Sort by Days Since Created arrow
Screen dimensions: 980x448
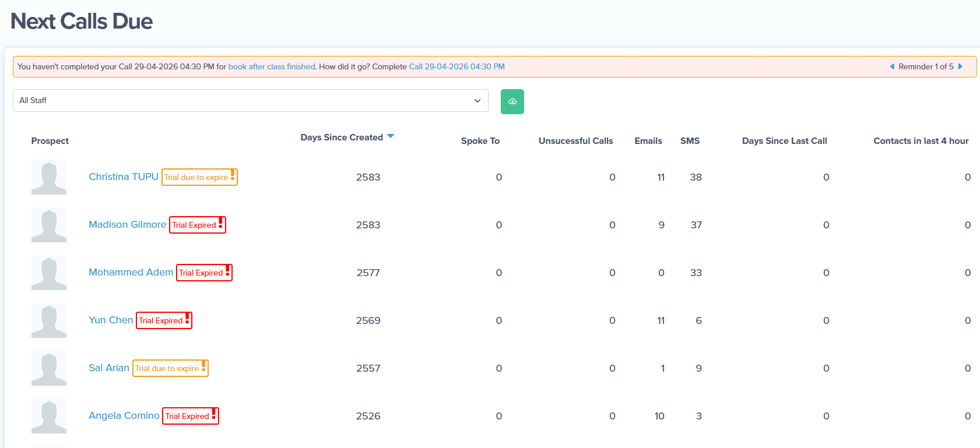(391, 136)
